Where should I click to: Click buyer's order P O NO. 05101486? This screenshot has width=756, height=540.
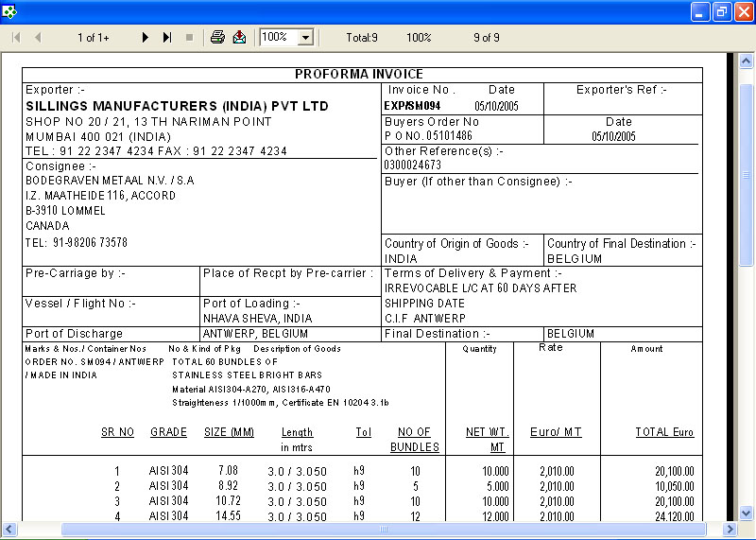428,136
